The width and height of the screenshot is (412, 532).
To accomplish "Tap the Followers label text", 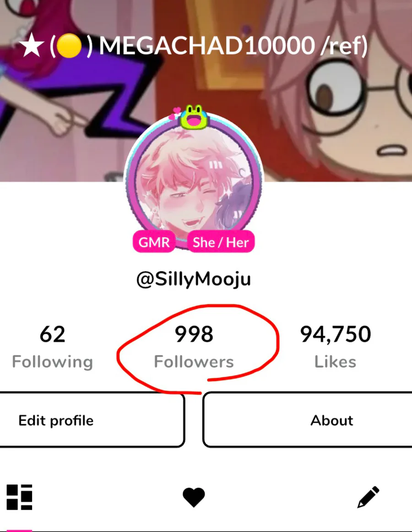I will point(194,362).
